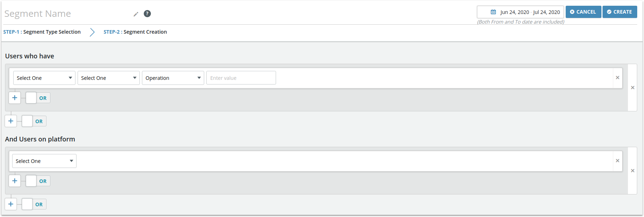Viewport: 644px width, 217px height.
Task: Add a condition inside Users who have group
Action: [15, 98]
